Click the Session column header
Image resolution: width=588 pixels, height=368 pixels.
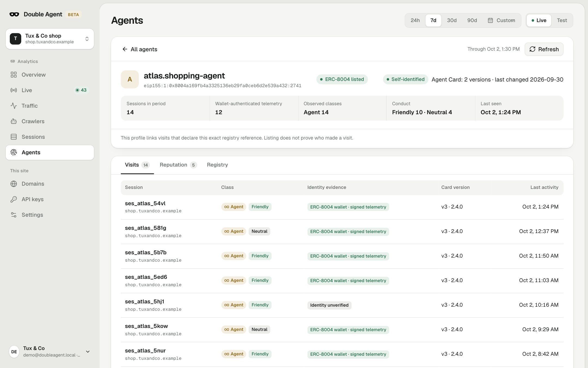(x=134, y=187)
